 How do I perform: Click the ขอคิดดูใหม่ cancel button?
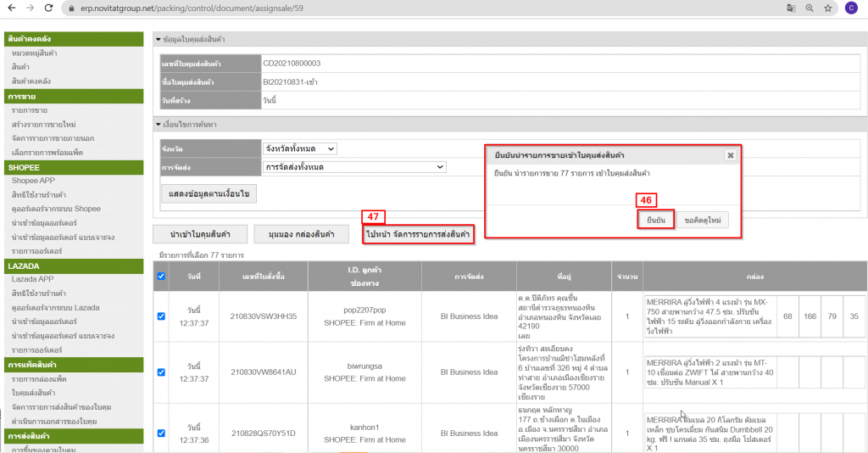702,221
